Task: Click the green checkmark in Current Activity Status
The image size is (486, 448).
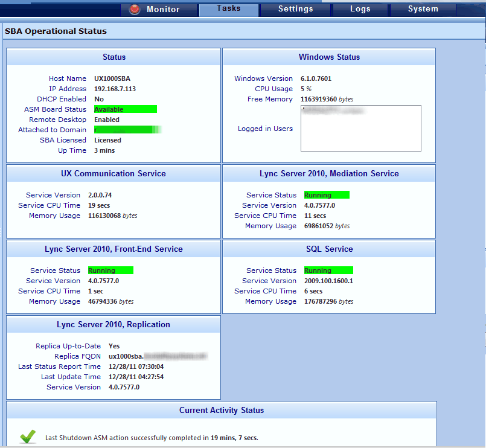Action: [27, 436]
